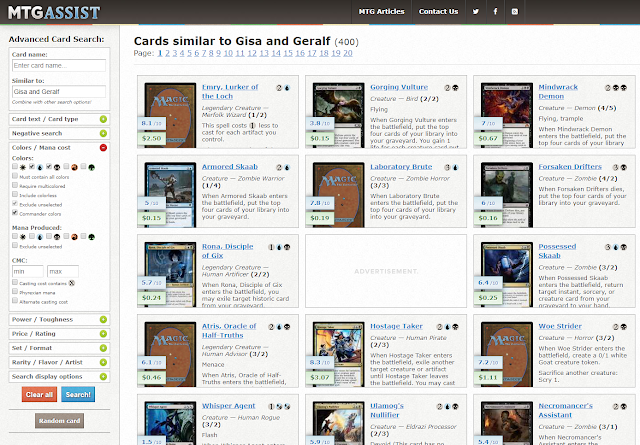
Task: Enable Require multicolored option
Action: [x=15, y=185]
